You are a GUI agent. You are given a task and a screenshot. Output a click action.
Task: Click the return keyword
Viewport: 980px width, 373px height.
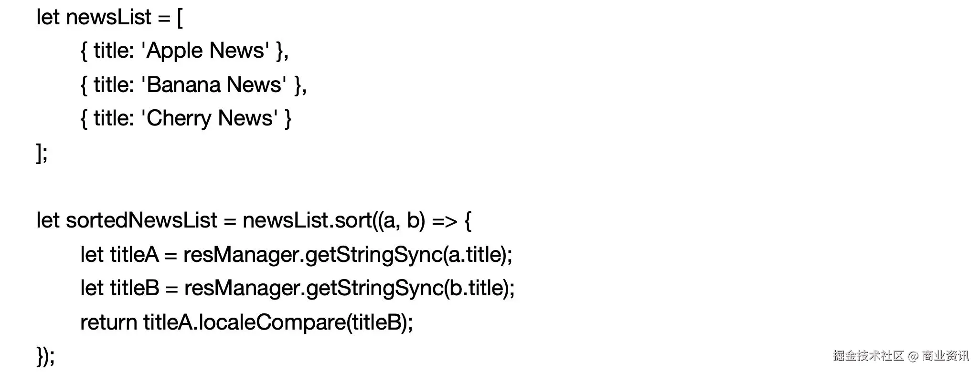(x=108, y=322)
